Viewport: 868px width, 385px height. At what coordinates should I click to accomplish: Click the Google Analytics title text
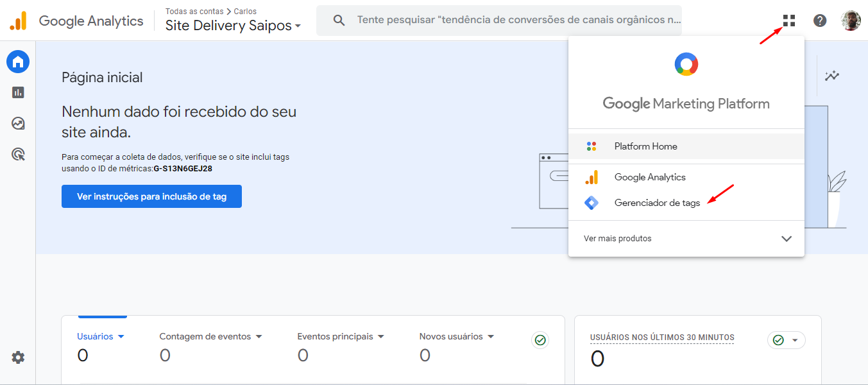91,21
